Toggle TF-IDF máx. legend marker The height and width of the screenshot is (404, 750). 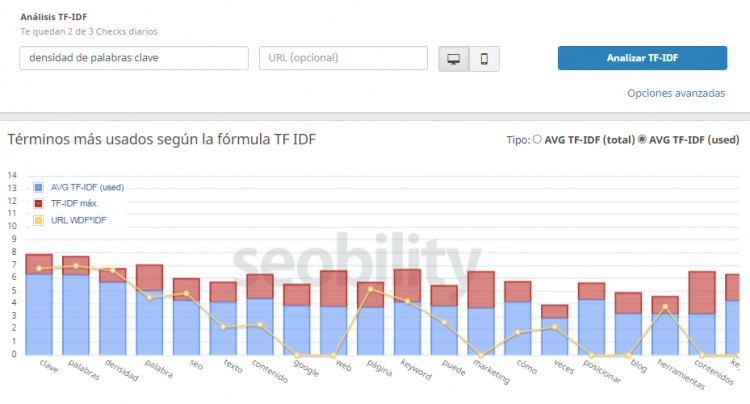point(38,204)
